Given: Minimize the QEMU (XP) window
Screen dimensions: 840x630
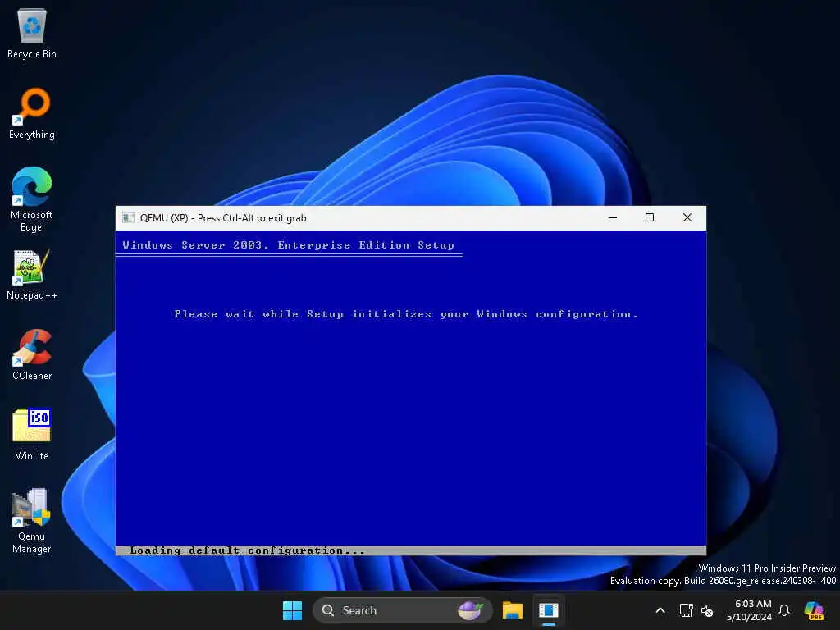Looking at the screenshot, I should [613, 217].
